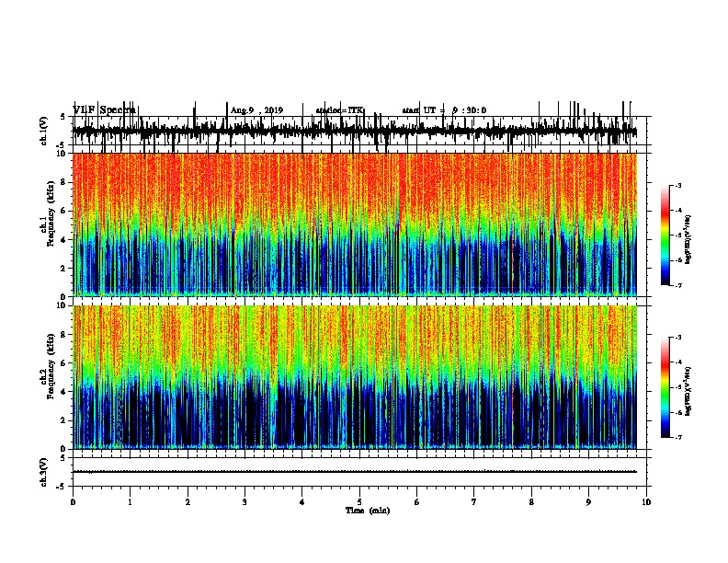Click the time axis tick "3"

(245, 502)
